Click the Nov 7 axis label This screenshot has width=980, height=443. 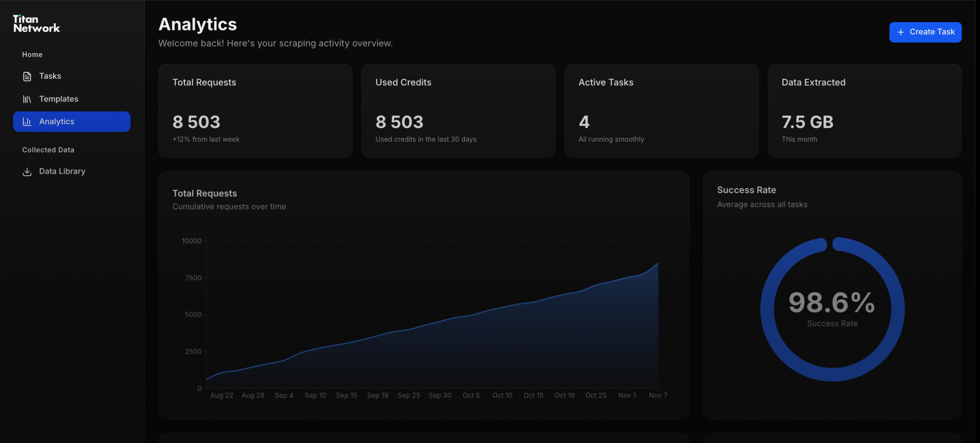click(x=658, y=395)
